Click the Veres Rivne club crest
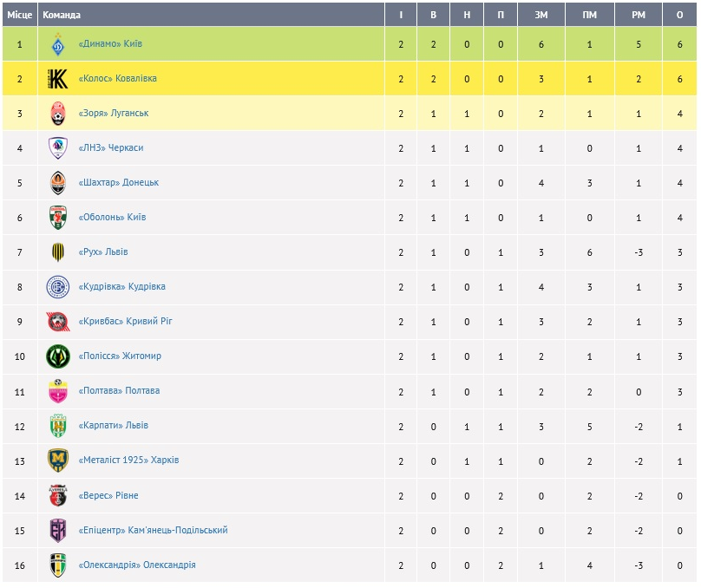The width and height of the screenshot is (701, 588). click(57, 495)
